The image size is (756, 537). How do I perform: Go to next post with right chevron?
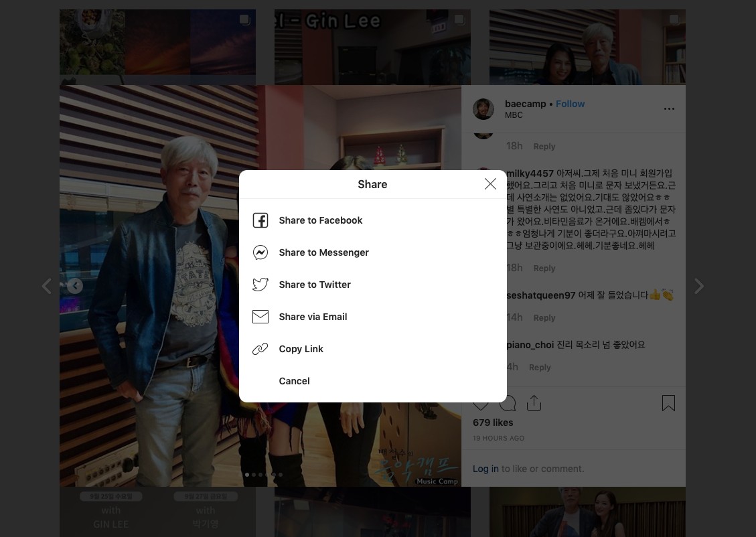(698, 287)
